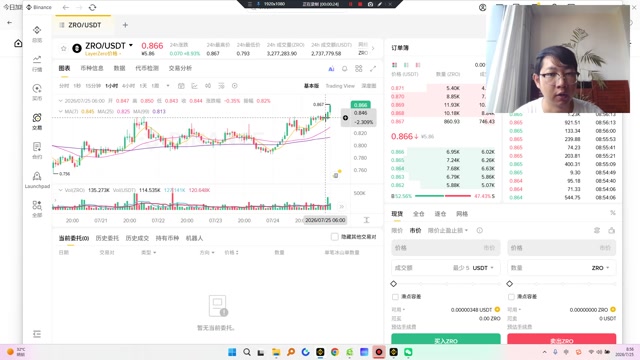Switch chart to Trading View mode

click(x=340, y=86)
